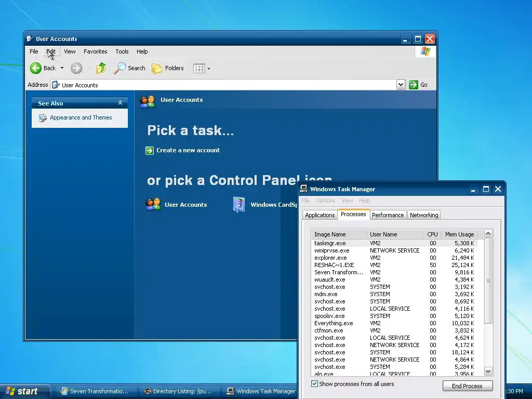Screen dimensions: 532x399
Task: Select the wmiprvse.exe process
Action: 394,250
